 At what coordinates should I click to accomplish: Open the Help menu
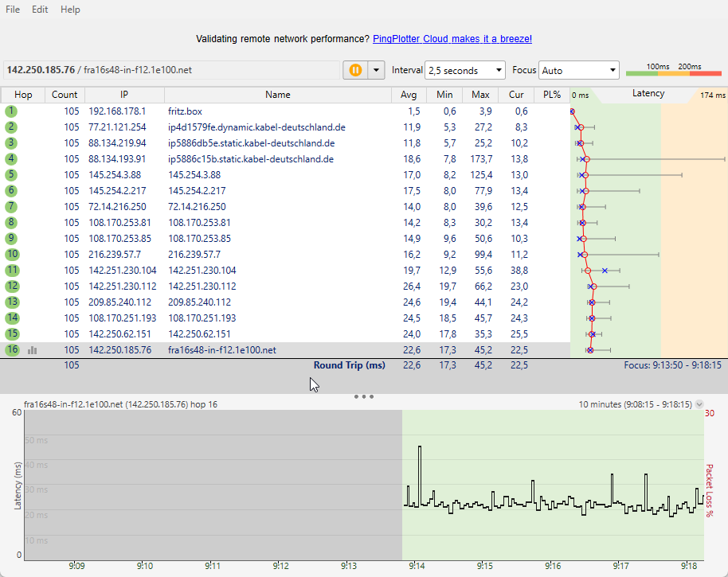point(69,10)
